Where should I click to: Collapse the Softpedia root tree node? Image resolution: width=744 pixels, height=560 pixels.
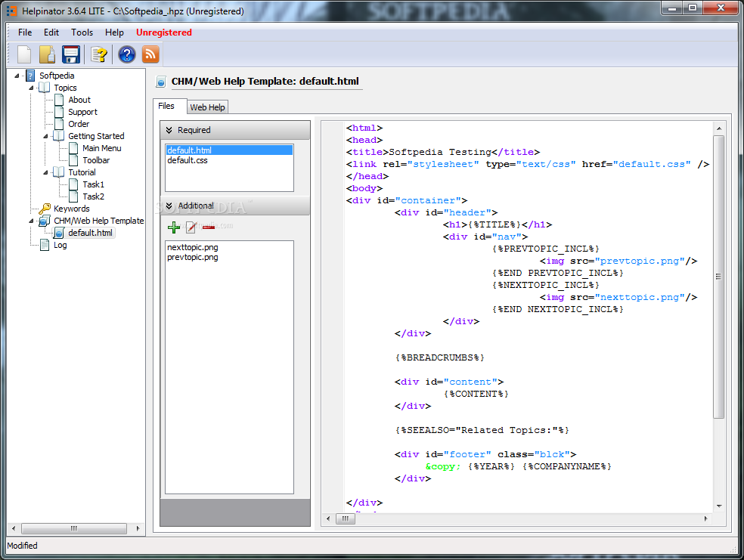[x=17, y=76]
